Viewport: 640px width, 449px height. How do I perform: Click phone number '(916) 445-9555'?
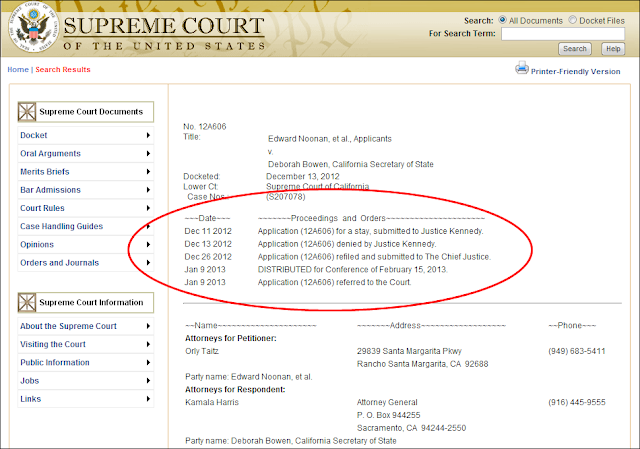click(577, 402)
